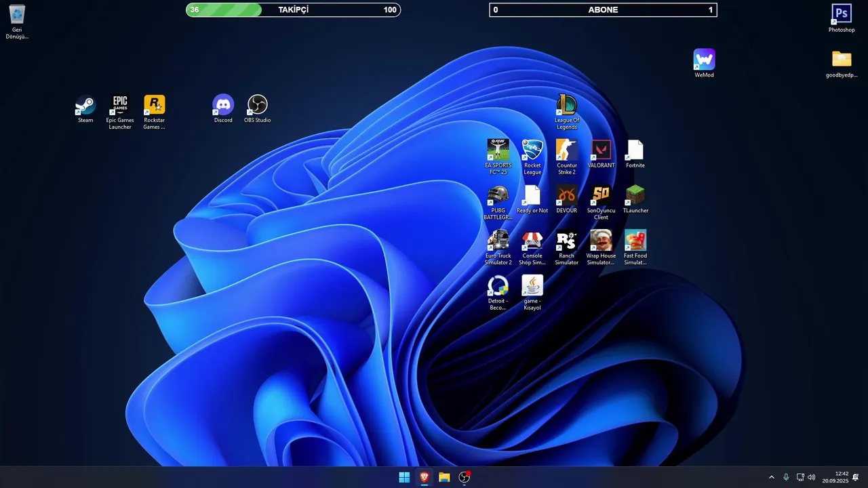Image resolution: width=868 pixels, height=488 pixels.
Task: Select the Steam desktop shortcut
Action: click(85, 109)
